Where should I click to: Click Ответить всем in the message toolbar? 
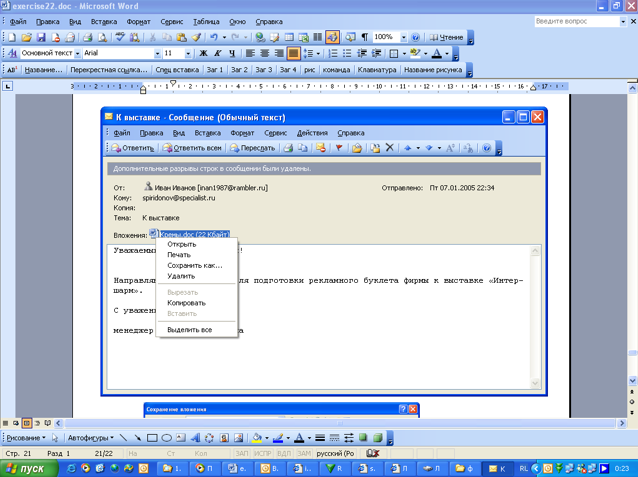tap(192, 148)
